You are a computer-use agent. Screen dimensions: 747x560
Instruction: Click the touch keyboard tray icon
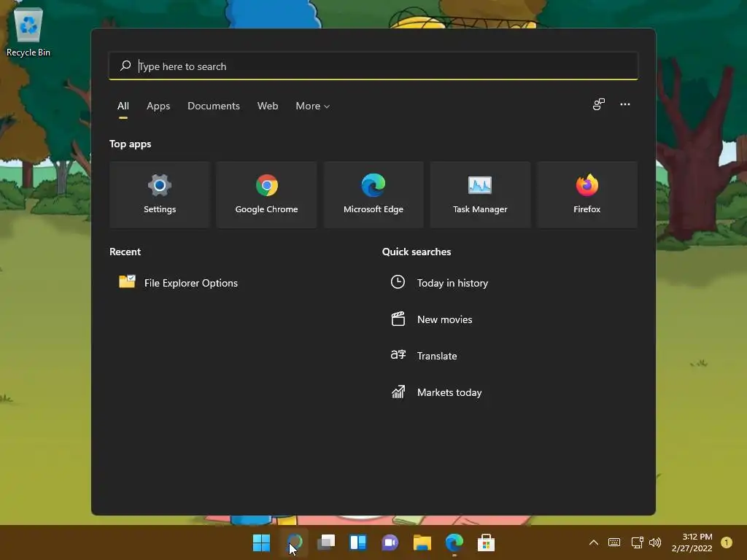coord(614,542)
